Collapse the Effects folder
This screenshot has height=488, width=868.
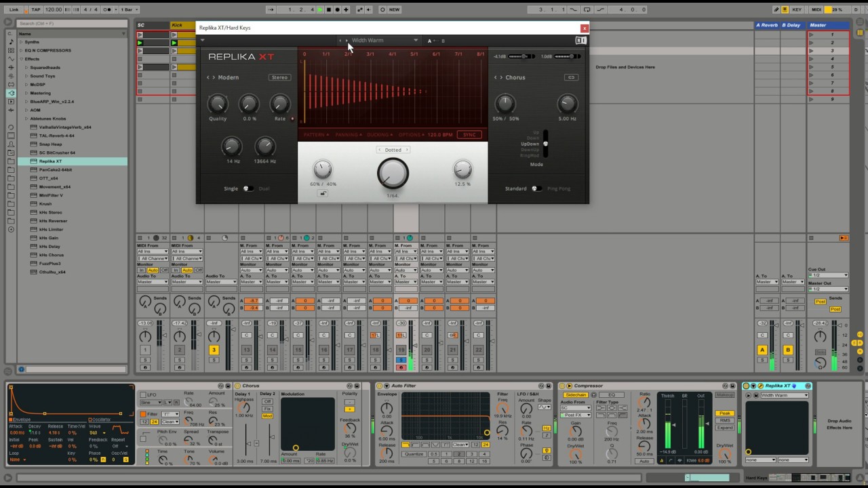(x=22, y=59)
